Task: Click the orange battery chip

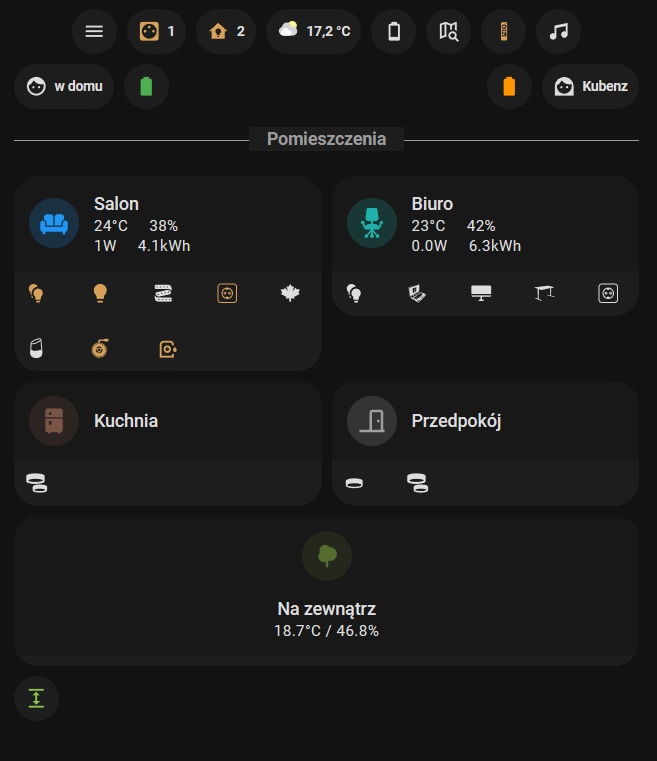Action: 509,86
